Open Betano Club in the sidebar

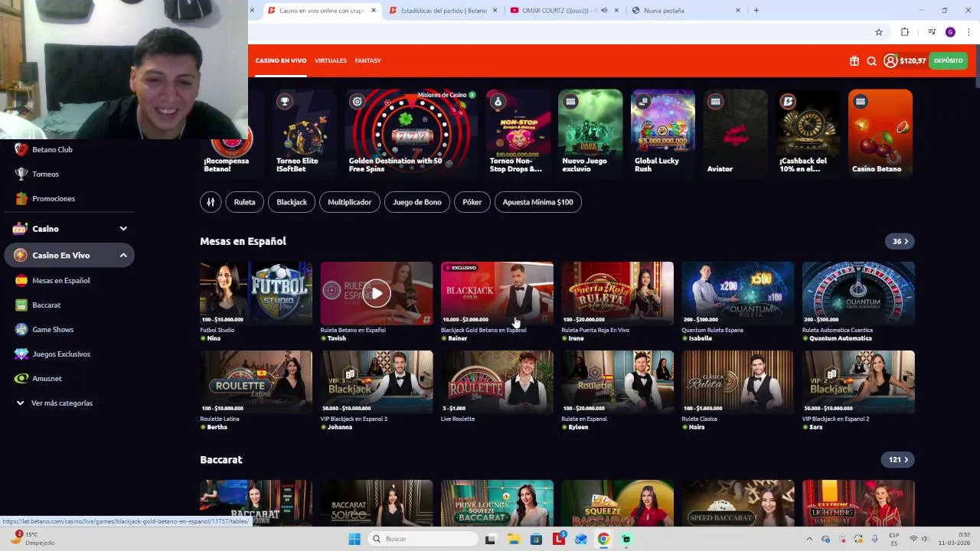(x=52, y=149)
